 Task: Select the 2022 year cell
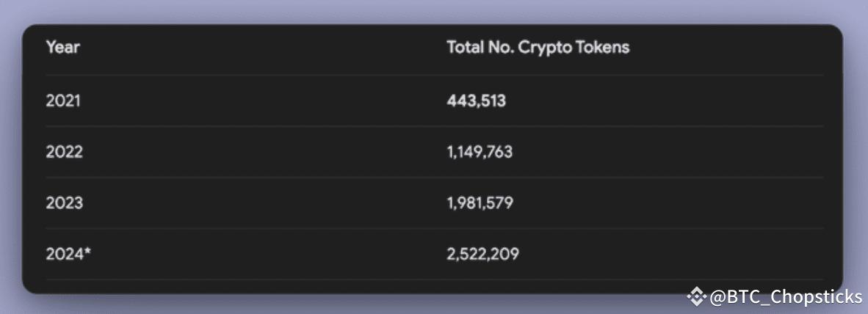(64, 152)
